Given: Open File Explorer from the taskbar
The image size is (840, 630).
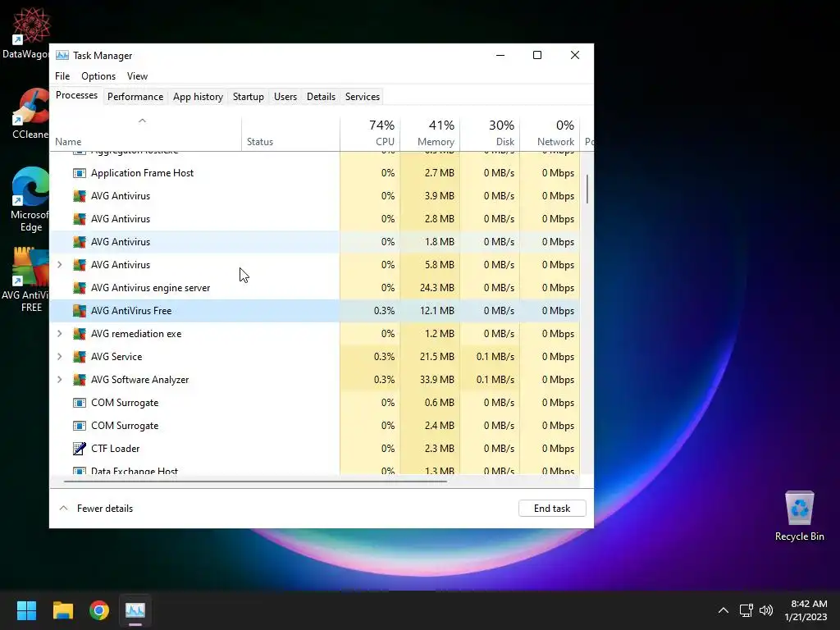Looking at the screenshot, I should [x=62, y=610].
